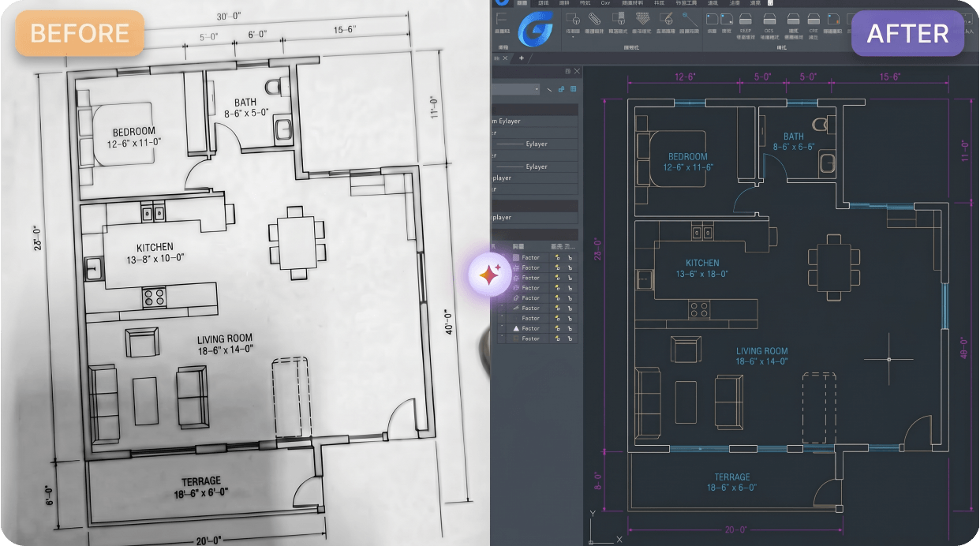This screenshot has width=980, height=546.
Task: Click the paperclip-shaped ribbon tool
Action: 594,18
